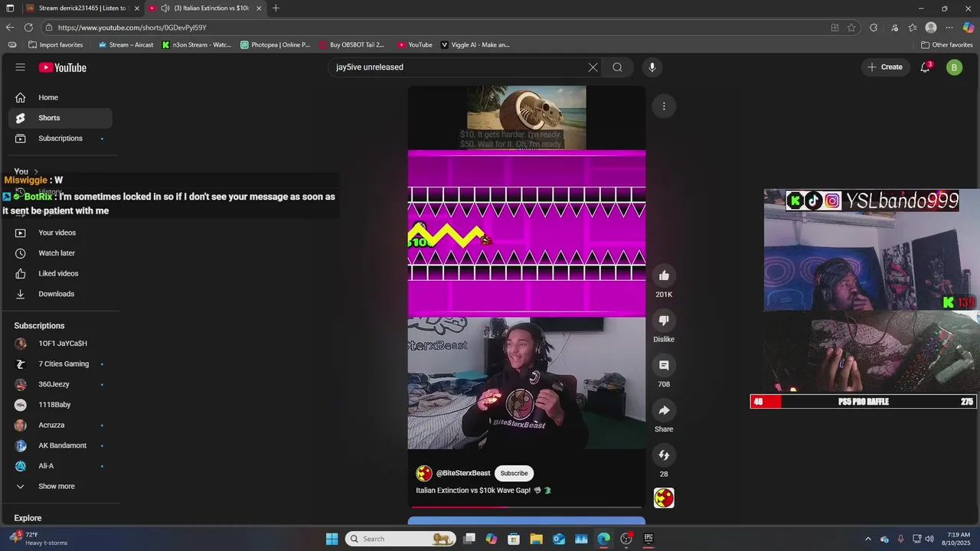This screenshot has width=980, height=551.
Task: Clear the search box with the X
Action: tap(593, 67)
